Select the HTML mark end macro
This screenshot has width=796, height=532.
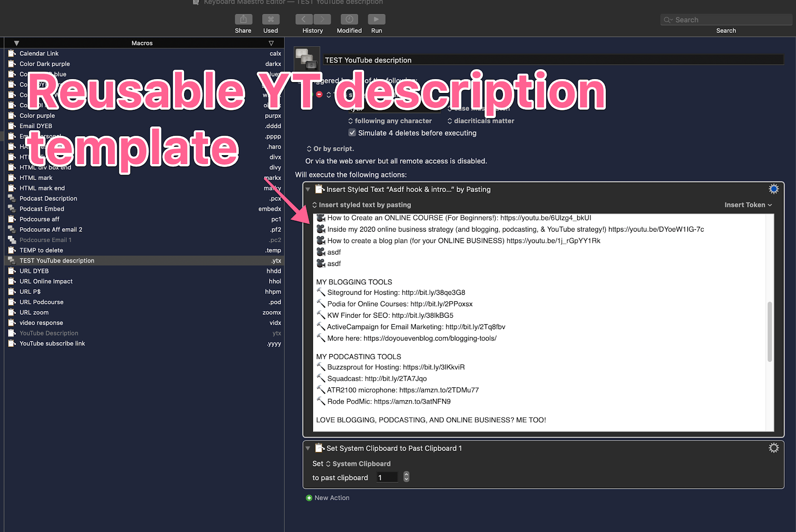coord(144,188)
